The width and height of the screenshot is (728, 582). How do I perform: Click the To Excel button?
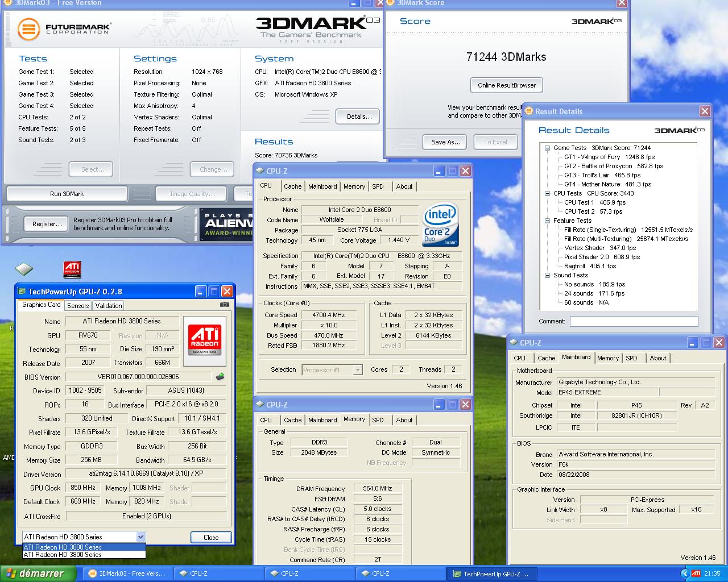point(495,142)
